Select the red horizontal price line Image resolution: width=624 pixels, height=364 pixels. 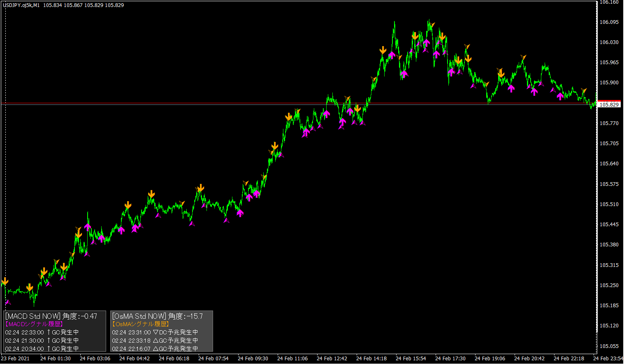(x=299, y=103)
